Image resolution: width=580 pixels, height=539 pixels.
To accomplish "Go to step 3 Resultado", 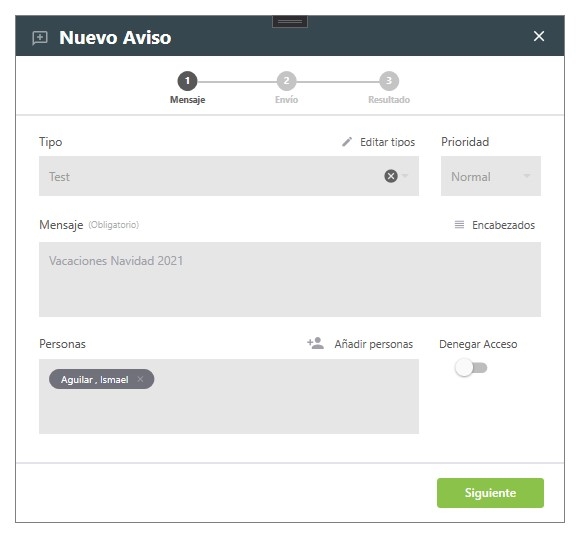I will pos(389,81).
